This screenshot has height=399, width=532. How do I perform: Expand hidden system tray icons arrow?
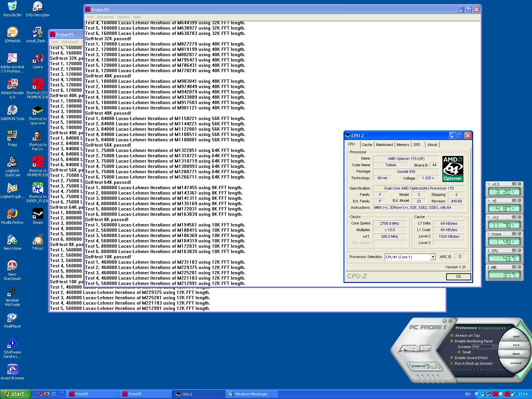477,394
